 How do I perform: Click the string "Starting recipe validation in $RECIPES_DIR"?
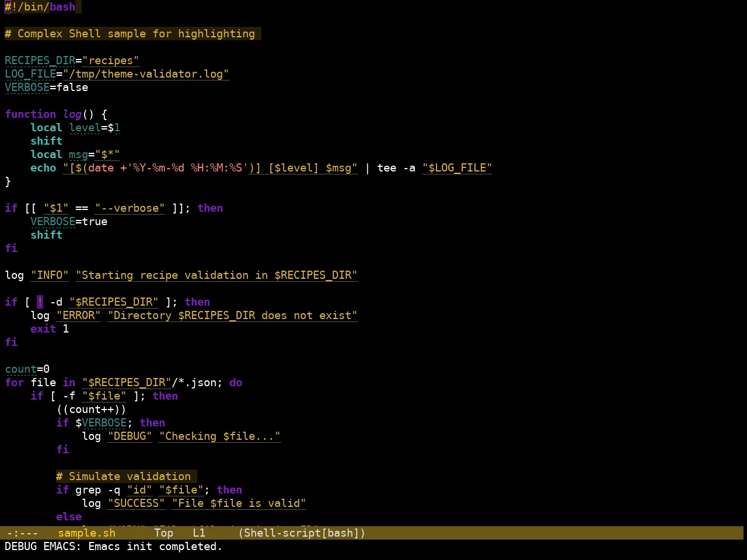[217, 275]
